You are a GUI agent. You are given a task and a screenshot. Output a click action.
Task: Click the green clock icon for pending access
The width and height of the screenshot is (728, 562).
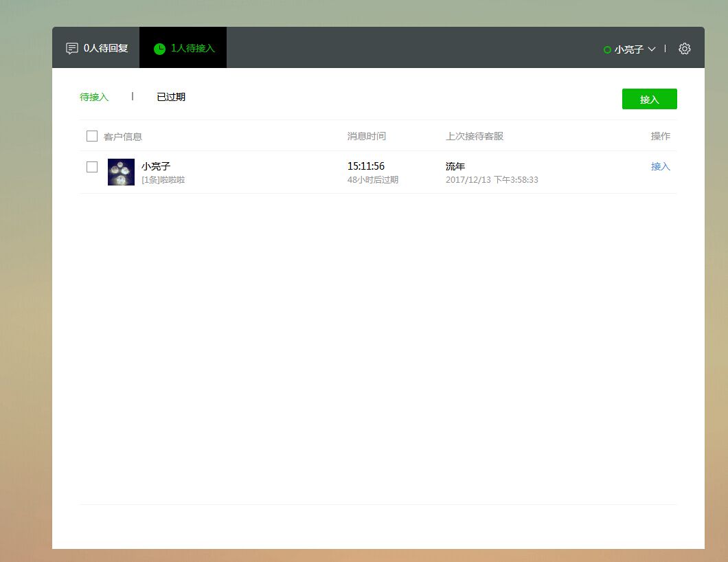[159, 49]
